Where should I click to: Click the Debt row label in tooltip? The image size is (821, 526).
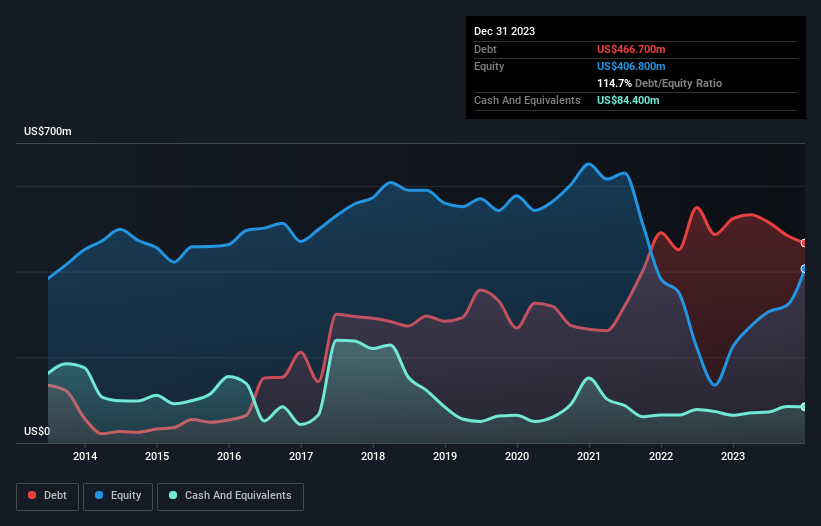coord(485,49)
